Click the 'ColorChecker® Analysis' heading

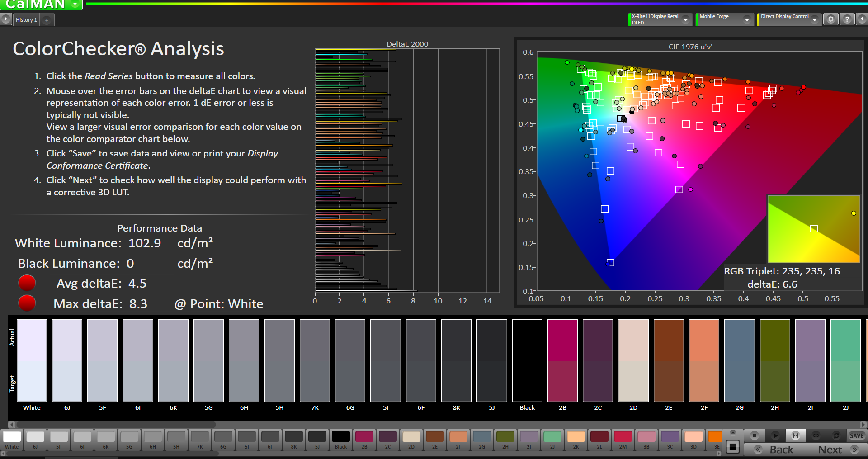[x=118, y=49]
